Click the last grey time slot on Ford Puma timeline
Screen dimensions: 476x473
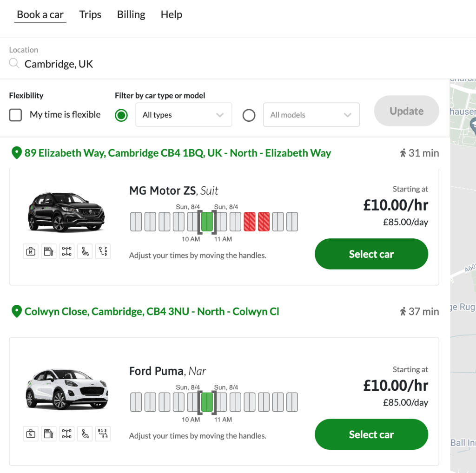[292, 402]
